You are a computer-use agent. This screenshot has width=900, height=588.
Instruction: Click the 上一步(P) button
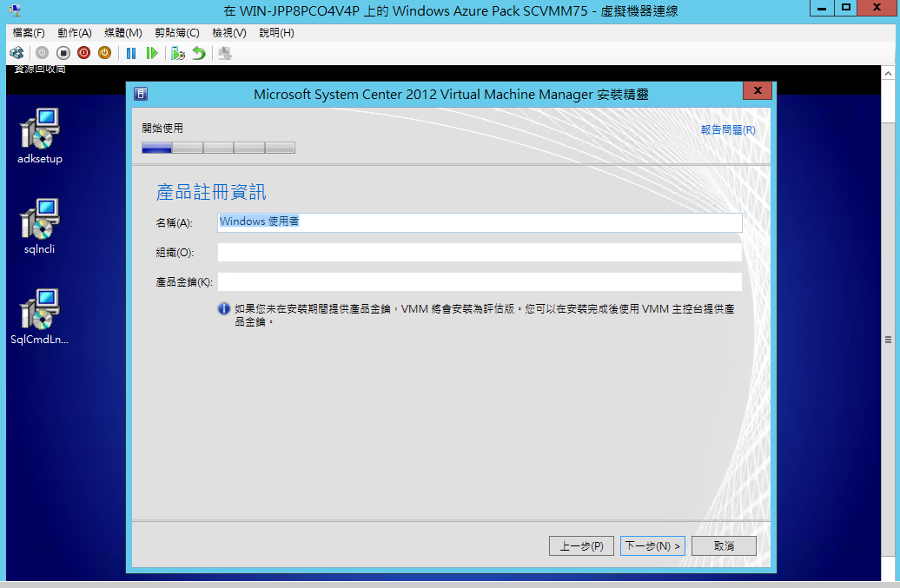tap(581, 545)
